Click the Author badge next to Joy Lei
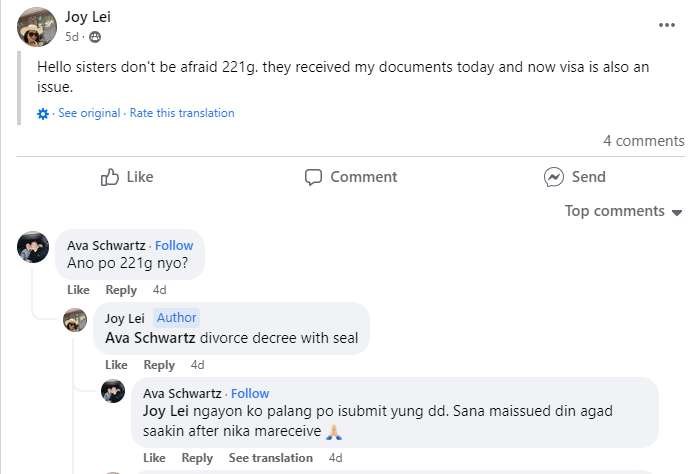The height and width of the screenshot is (474, 700). click(x=176, y=318)
